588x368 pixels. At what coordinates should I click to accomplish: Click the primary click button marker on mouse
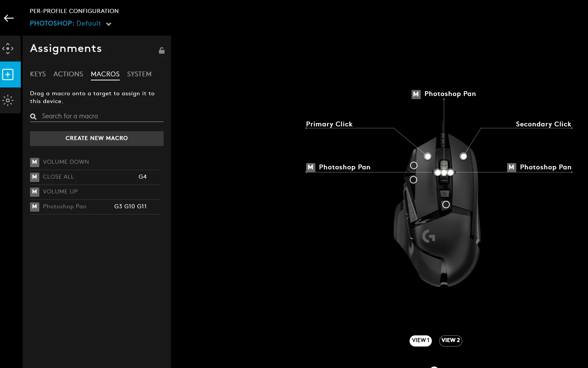coord(428,156)
